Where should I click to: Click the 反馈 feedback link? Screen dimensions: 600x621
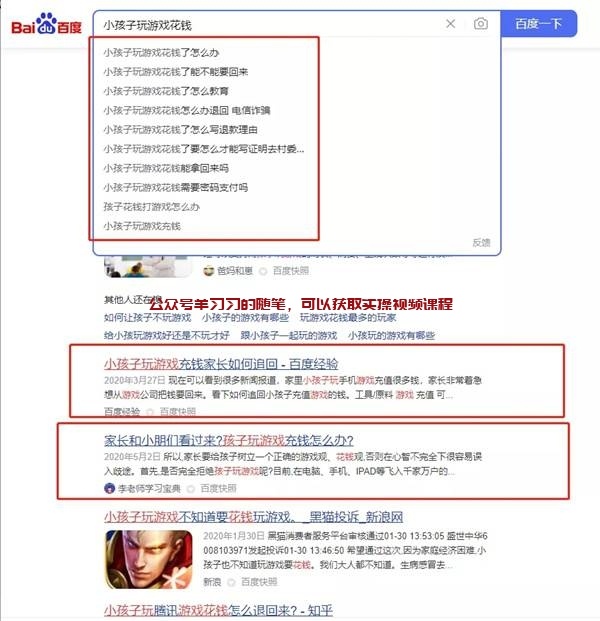coord(481,242)
